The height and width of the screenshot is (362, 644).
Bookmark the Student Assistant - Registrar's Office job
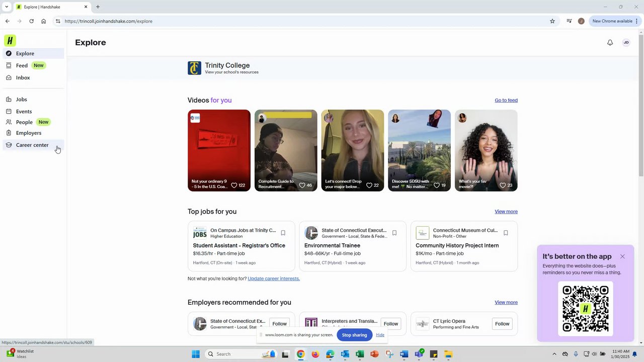click(283, 233)
